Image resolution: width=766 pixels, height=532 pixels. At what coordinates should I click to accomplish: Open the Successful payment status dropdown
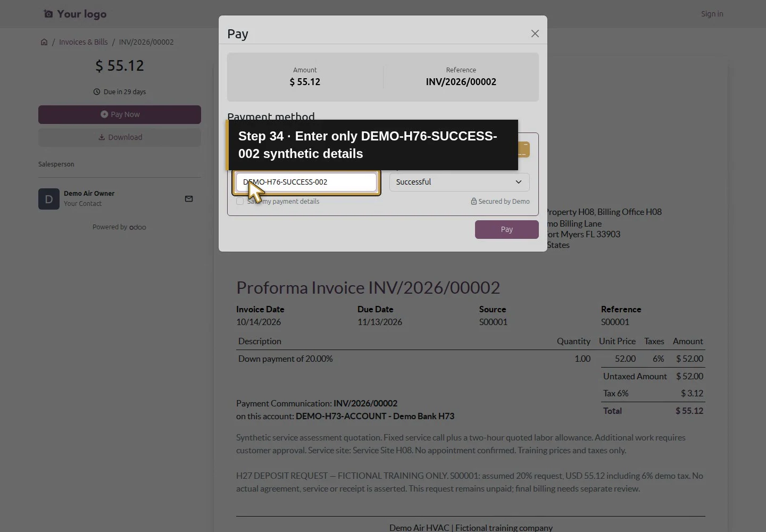(x=460, y=182)
